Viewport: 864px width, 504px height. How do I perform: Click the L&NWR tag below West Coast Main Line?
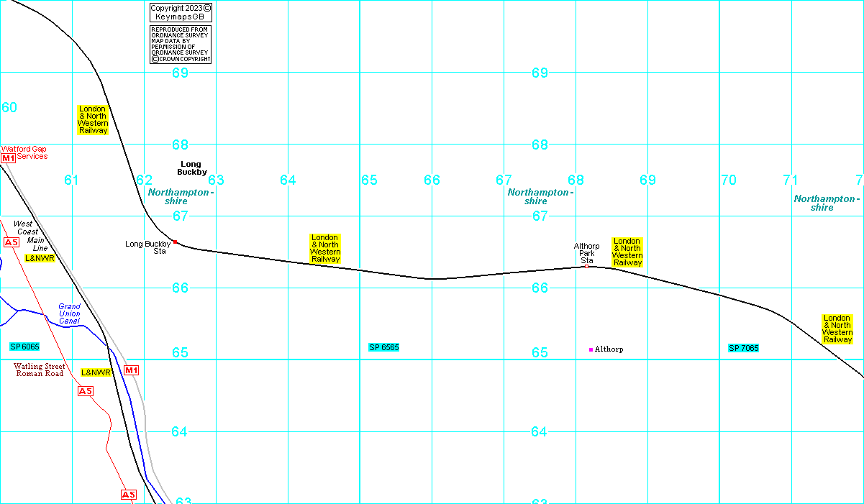coord(40,257)
